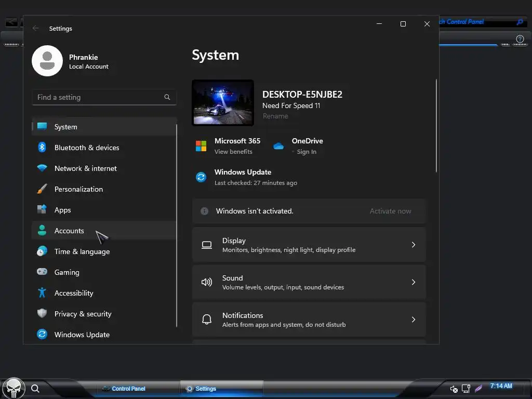Select Gaming category label
This screenshot has height=399, width=532.
[67, 272]
